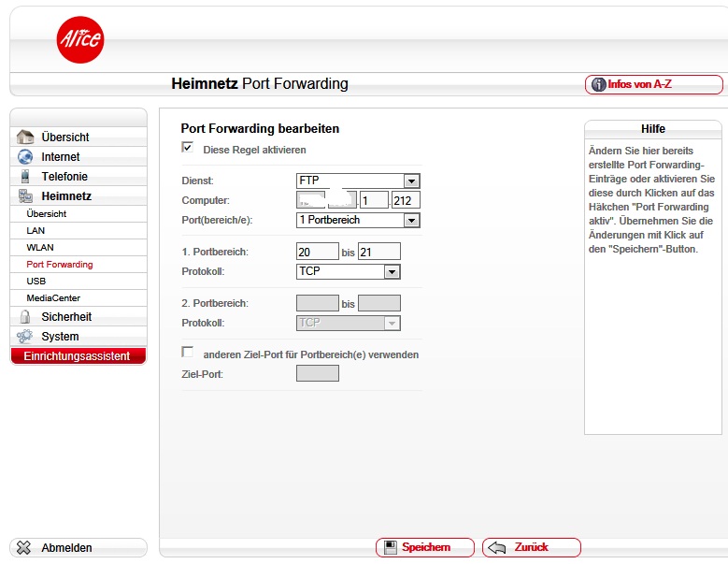Click the Telefonie phone icon
Screen dimensions: 728x564
[x=25, y=177]
